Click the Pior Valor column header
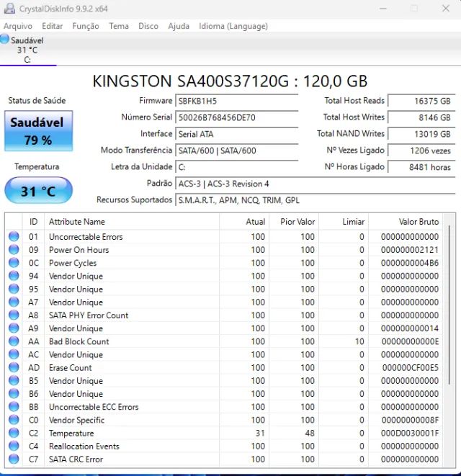This screenshot has width=461, height=476. point(294,222)
